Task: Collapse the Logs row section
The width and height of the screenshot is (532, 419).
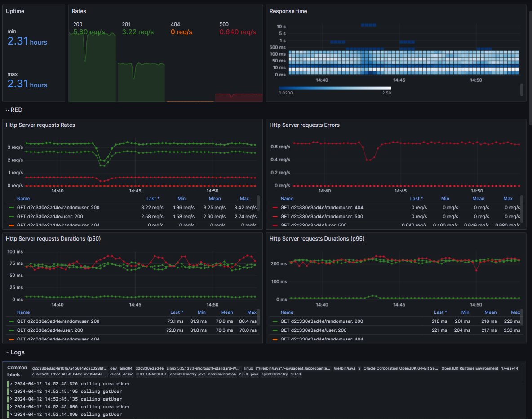Action: point(15,352)
